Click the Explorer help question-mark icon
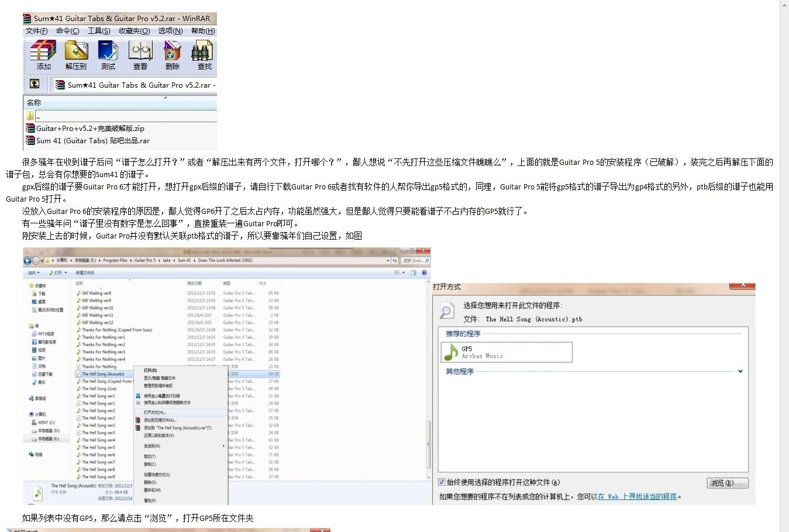Image resolution: width=789 pixels, height=532 pixels. (x=424, y=272)
